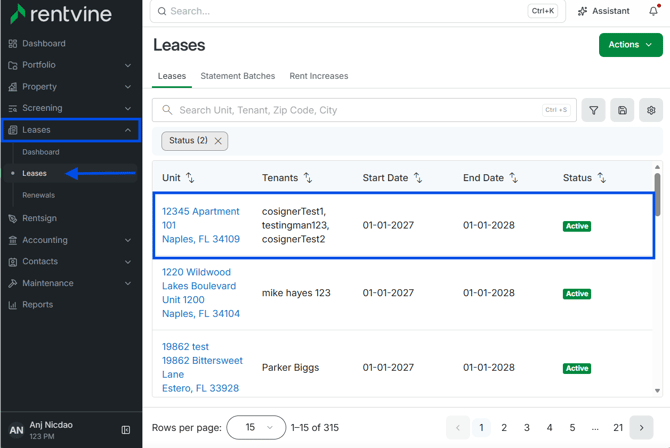
Task: Sort by Unit column arrows
Action: (x=190, y=178)
